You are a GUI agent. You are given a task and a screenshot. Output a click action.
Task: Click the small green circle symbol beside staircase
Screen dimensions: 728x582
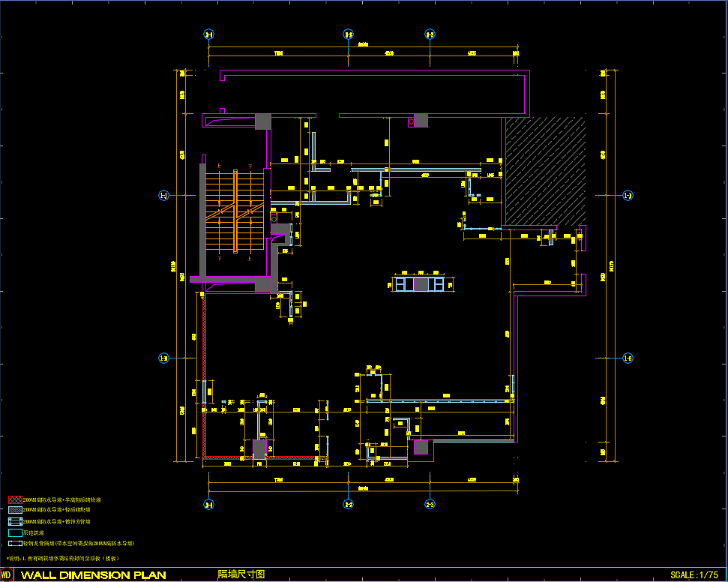point(274,219)
